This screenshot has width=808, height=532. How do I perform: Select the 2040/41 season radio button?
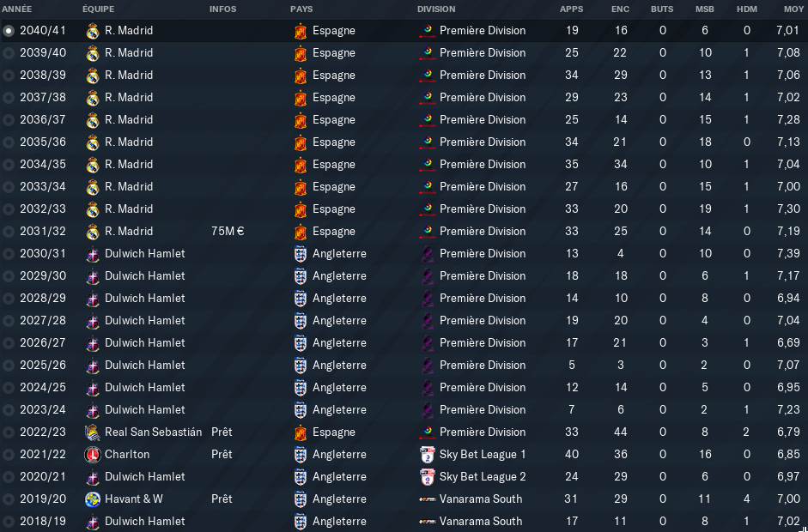point(9,31)
